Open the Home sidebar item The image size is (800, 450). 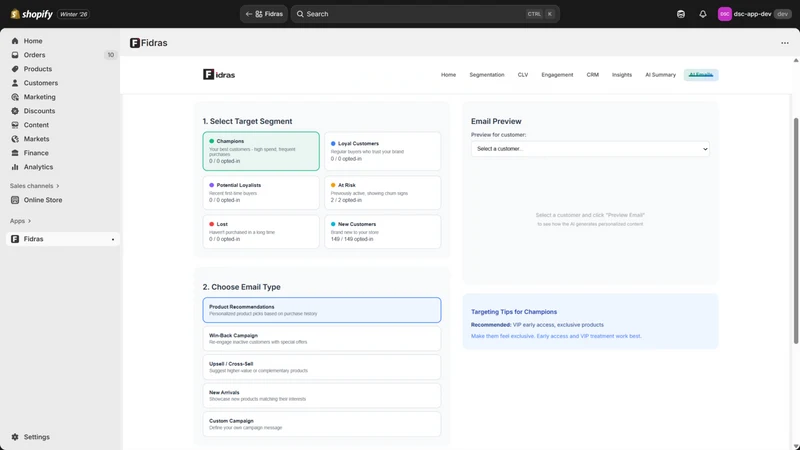(33, 41)
